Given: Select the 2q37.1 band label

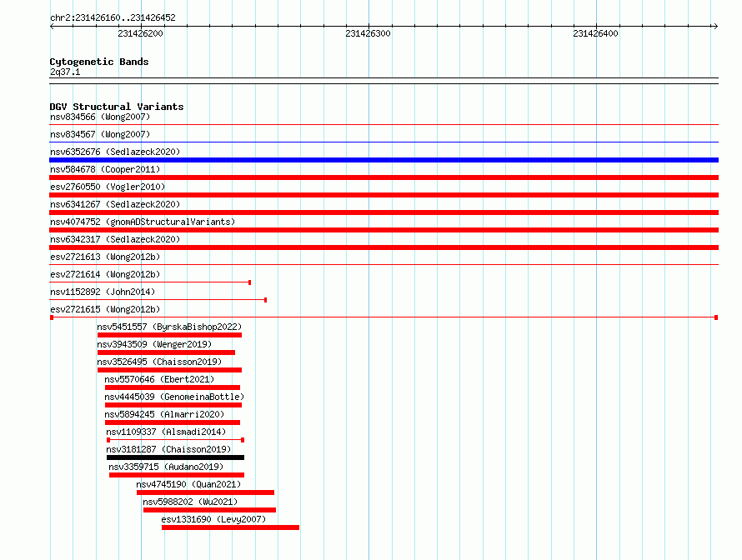Looking at the screenshot, I should click(x=65, y=72).
